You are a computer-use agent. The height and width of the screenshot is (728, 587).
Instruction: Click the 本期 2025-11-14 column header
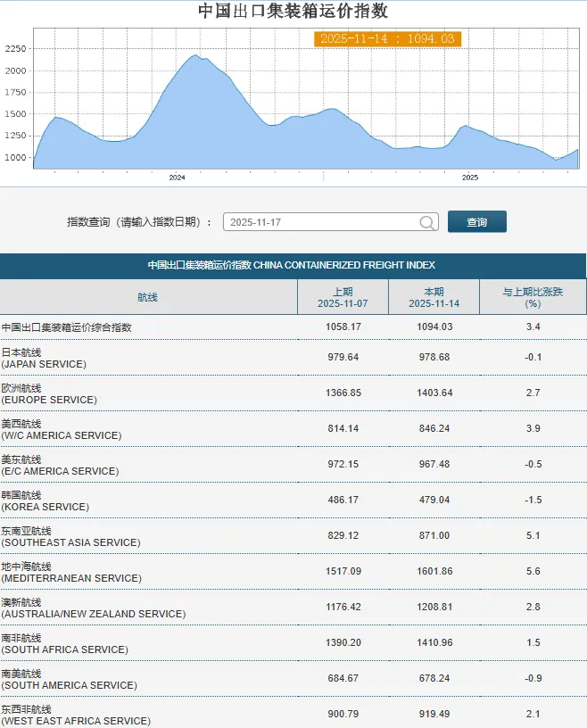click(434, 297)
